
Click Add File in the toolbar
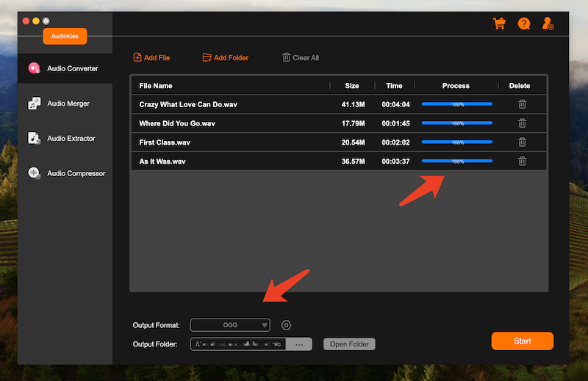tap(153, 58)
